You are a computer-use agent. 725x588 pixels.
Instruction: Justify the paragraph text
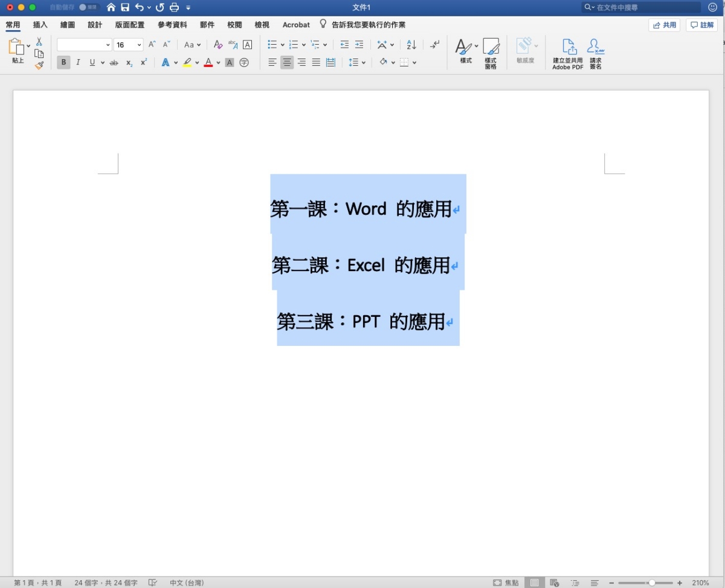pos(316,62)
